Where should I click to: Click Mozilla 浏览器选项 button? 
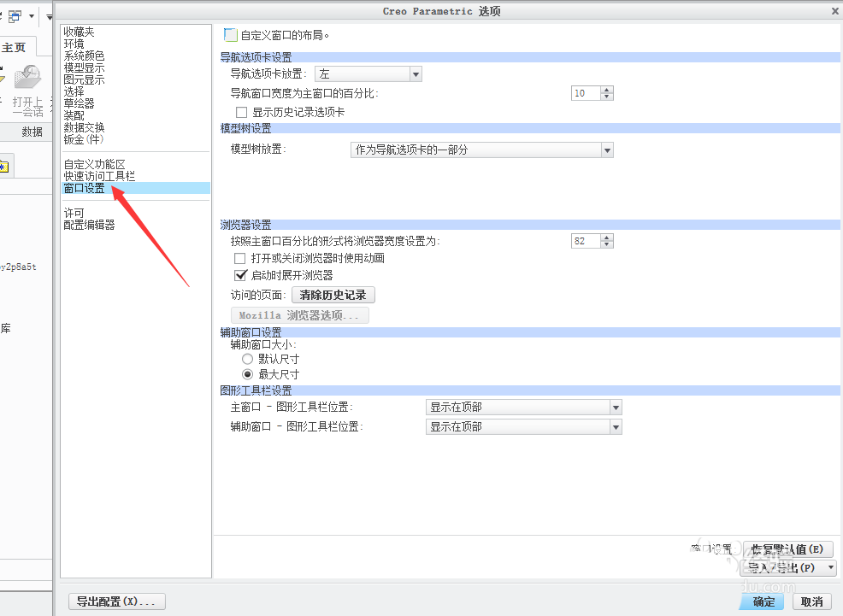pyautogui.click(x=299, y=315)
